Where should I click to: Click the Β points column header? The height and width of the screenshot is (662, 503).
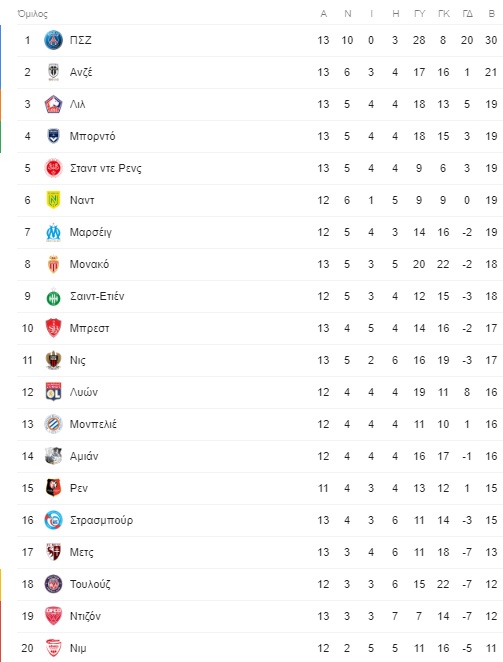tap(491, 14)
